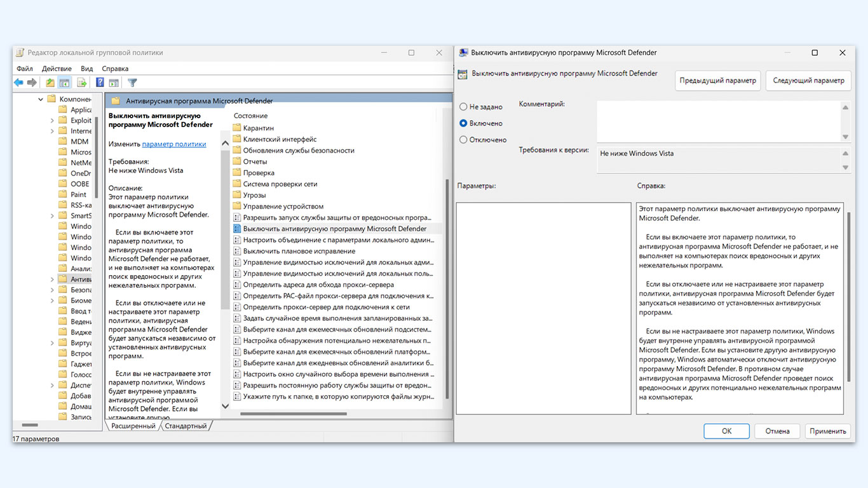The image size is (868, 488).
Task: Click the Следующий параметр button
Action: click(x=809, y=81)
